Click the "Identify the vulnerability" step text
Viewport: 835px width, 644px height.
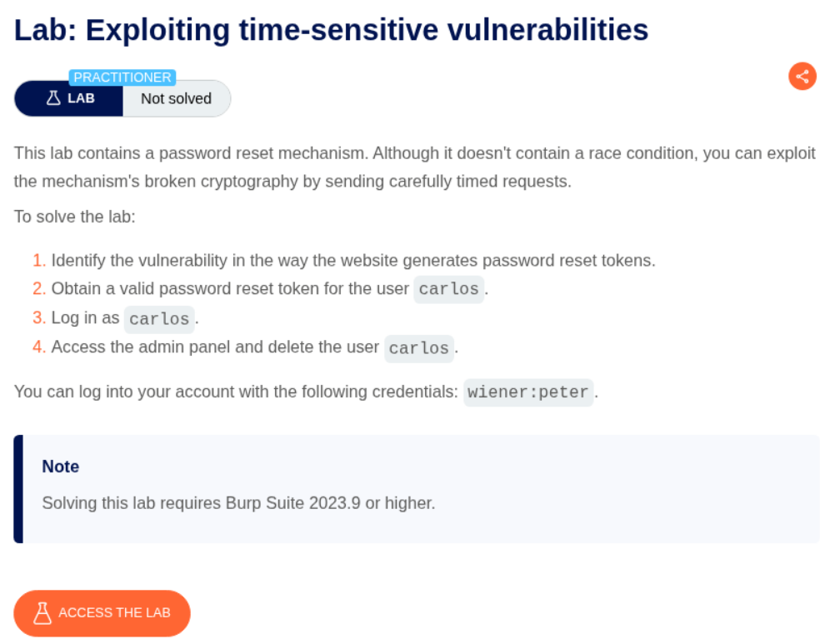tap(352, 260)
